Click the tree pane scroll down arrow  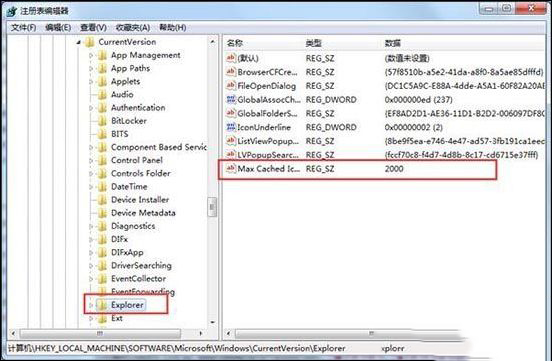coord(212,322)
